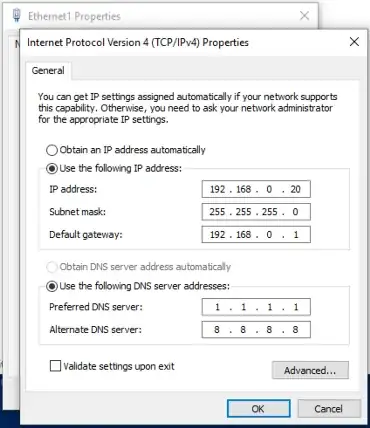Viewport: 370px width, 428px height.
Task: Confirm settings with the OK button
Action: click(258, 409)
